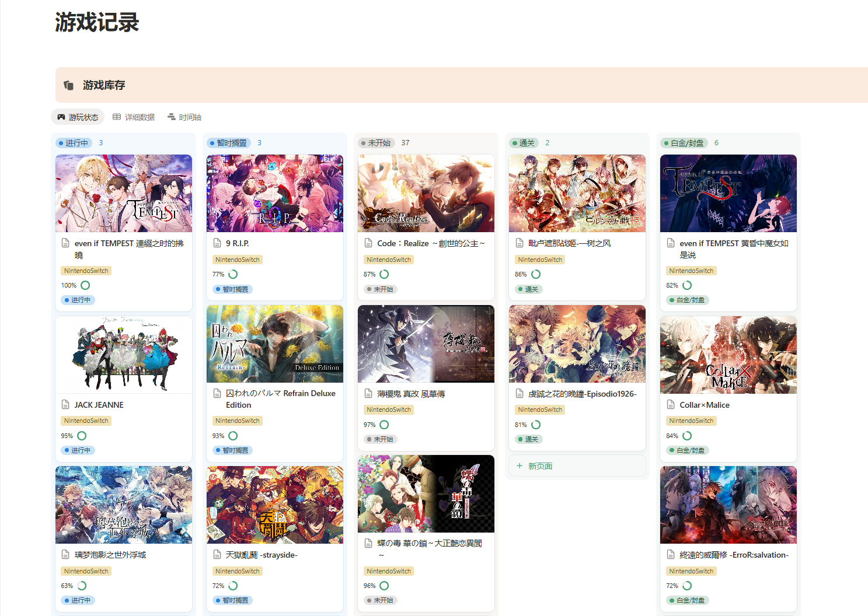Click the timeline icon beside 时间轴
Viewport: 868px width, 616px height.
(172, 117)
